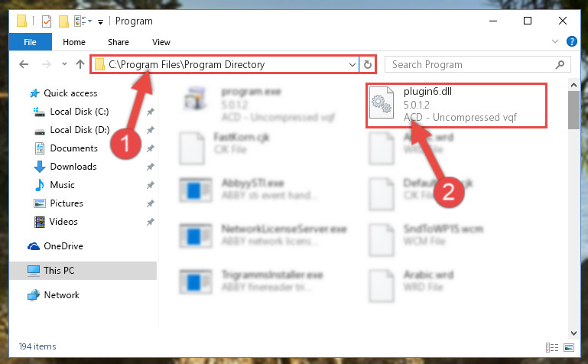Switch to the View ribbon tab
The image size is (588, 364).
click(x=161, y=42)
